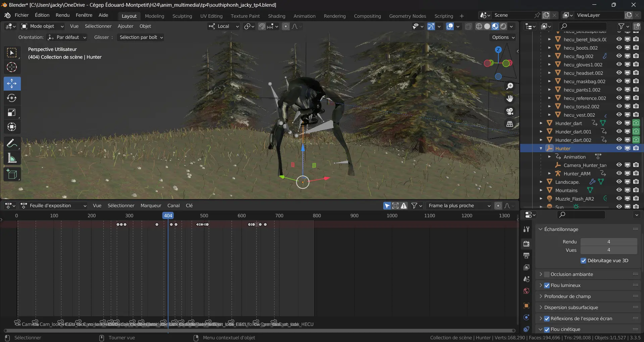Open the Édition menu

point(42,15)
